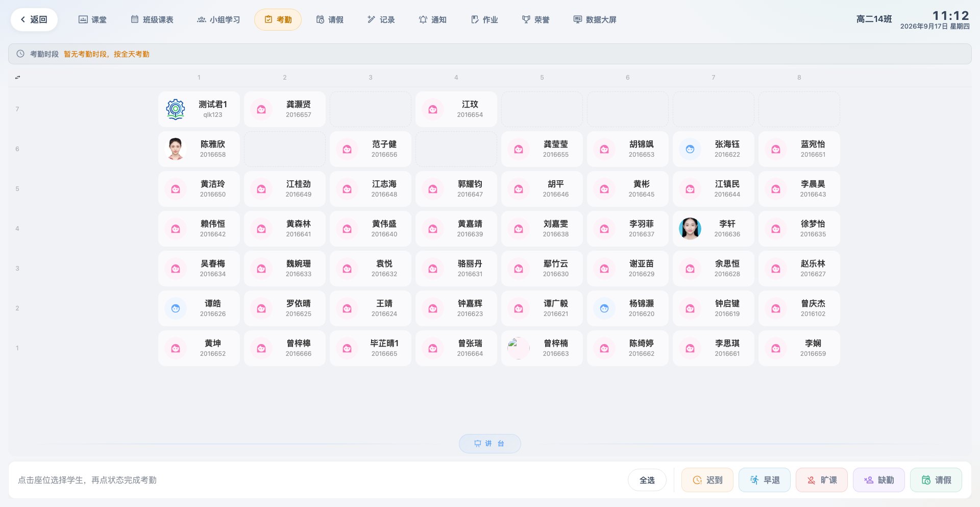Click the broken image avatar of 曾梓楠

click(519, 348)
